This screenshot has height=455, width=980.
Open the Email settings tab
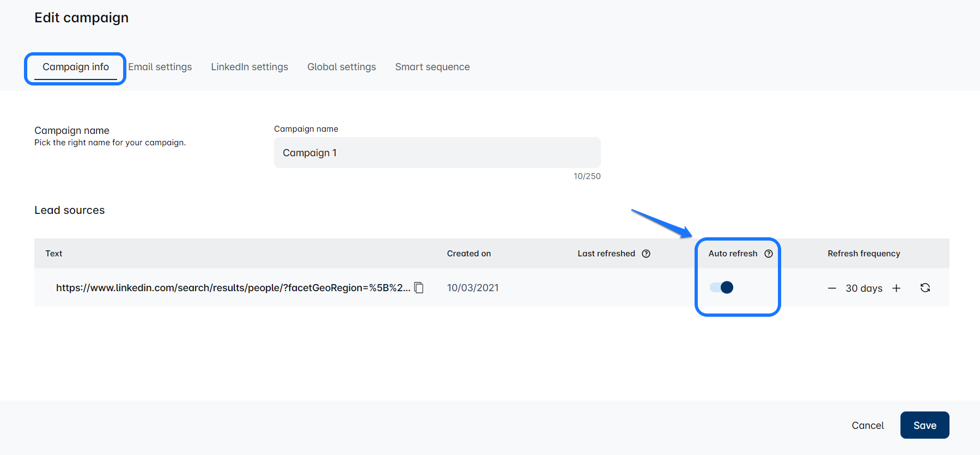(x=160, y=67)
